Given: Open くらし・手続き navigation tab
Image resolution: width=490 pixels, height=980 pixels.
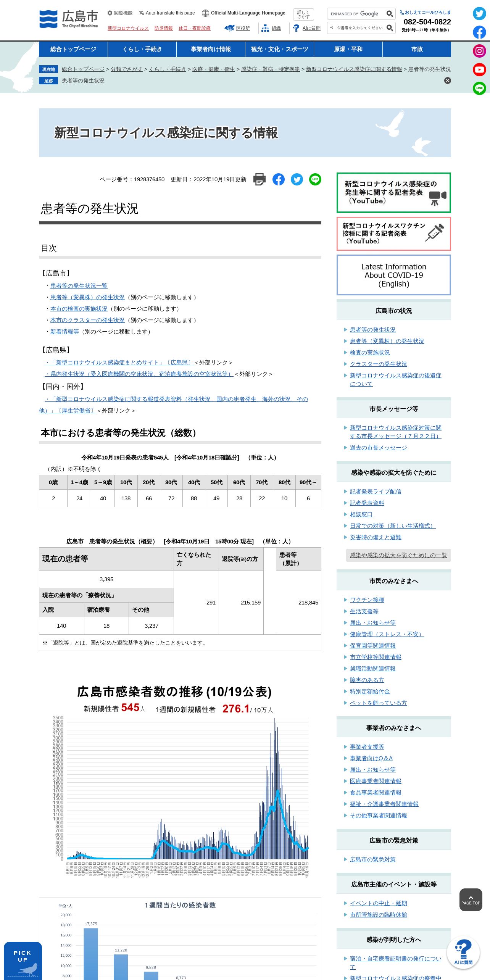Looking at the screenshot, I should click(142, 49).
